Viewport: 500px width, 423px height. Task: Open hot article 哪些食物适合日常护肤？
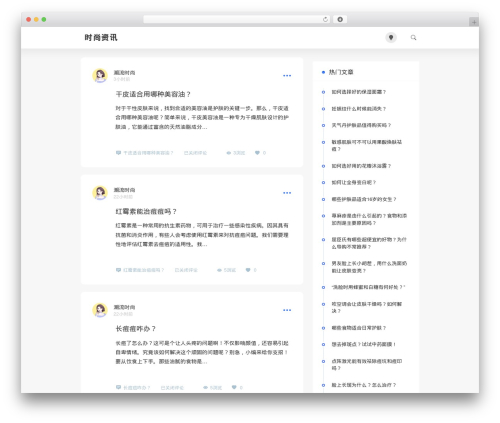click(359, 328)
